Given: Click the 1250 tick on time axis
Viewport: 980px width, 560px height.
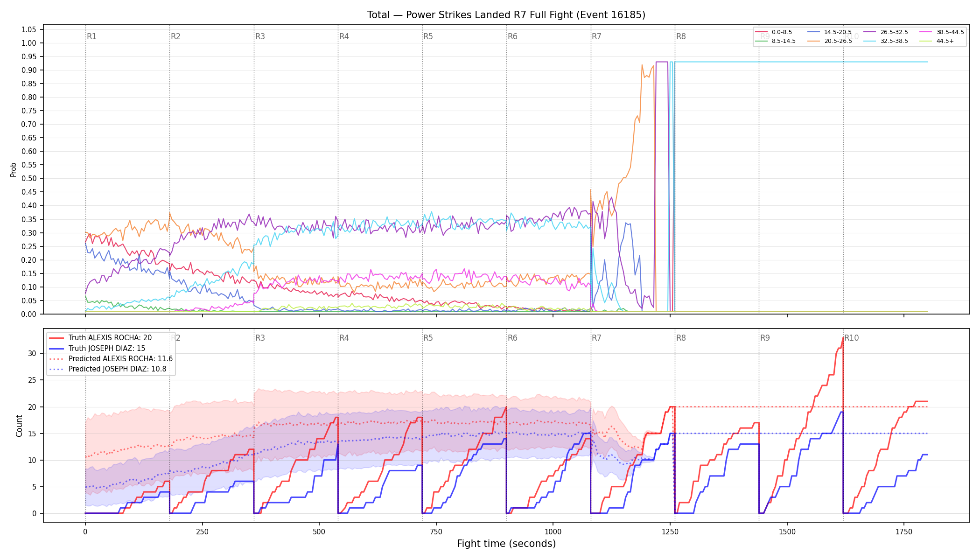Looking at the screenshot, I should [x=670, y=532].
